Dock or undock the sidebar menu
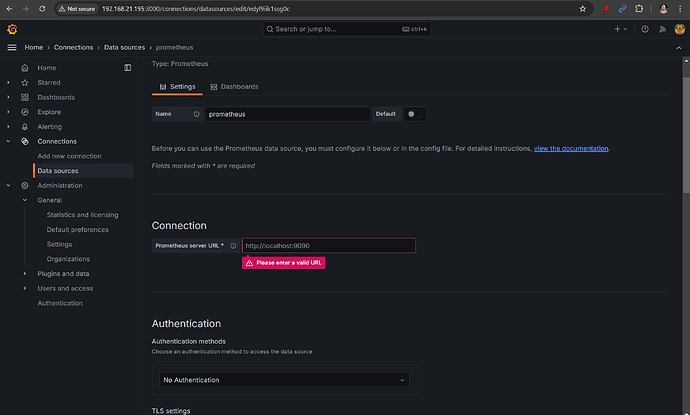Image resolution: width=690 pixels, height=415 pixels. click(x=127, y=68)
